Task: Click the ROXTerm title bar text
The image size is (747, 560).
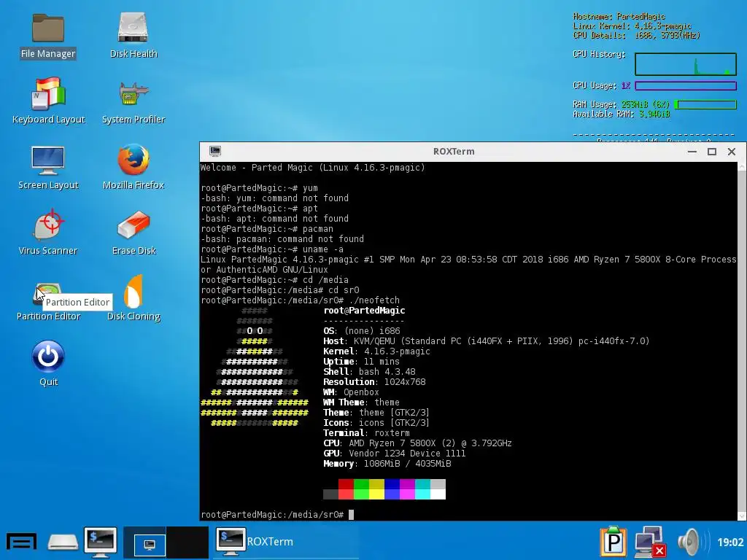Action: click(x=454, y=152)
